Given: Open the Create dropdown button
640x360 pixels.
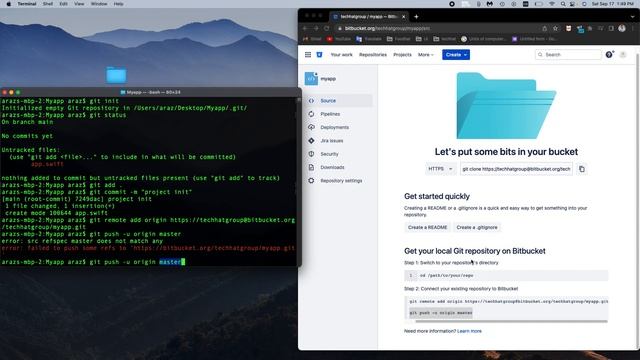Looking at the screenshot, I should click(x=456, y=55).
